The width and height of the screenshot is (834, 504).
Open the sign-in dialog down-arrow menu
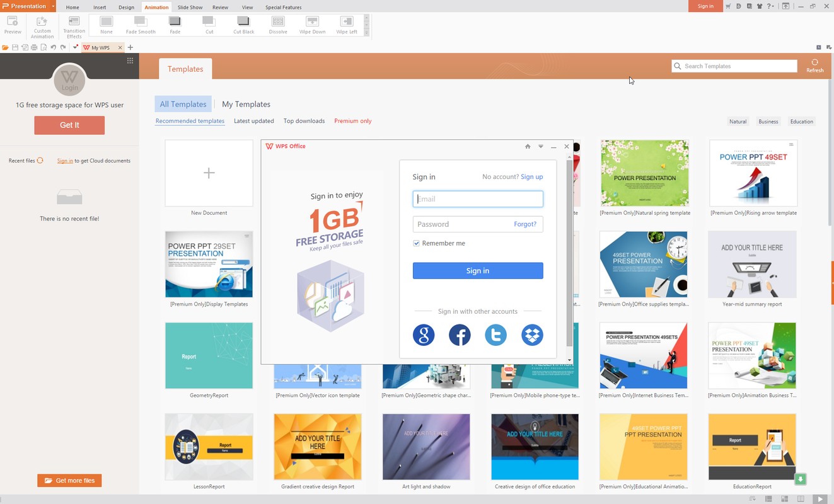point(540,147)
